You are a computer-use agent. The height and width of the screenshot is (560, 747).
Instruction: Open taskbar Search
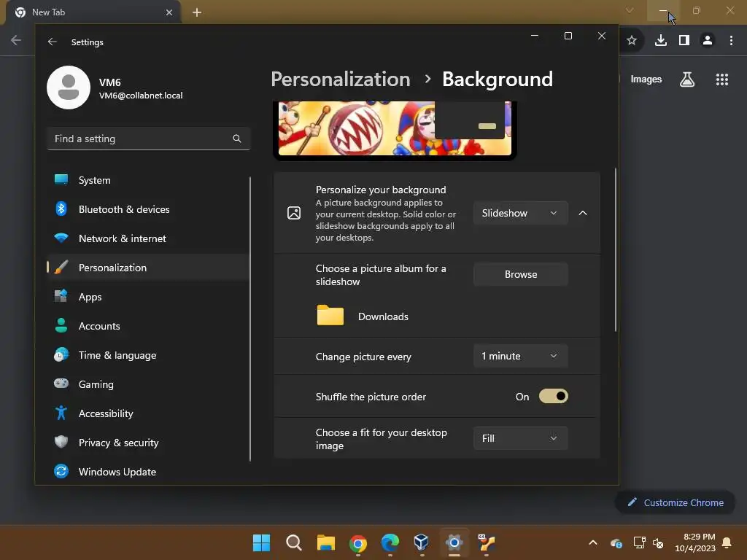click(x=293, y=542)
